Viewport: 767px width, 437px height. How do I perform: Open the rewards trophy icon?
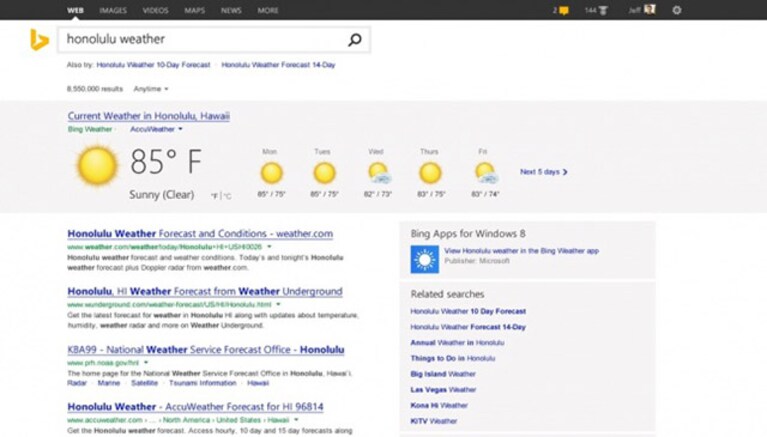tap(603, 10)
